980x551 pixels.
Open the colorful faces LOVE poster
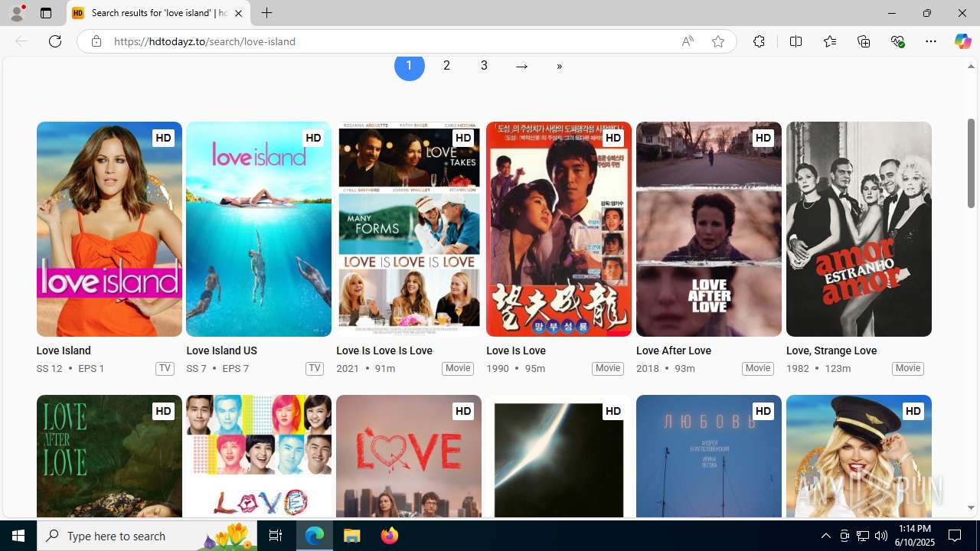coord(259,456)
